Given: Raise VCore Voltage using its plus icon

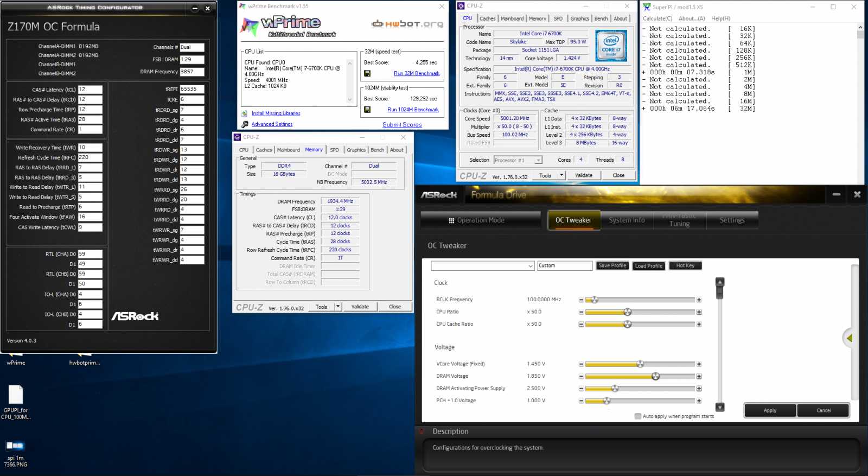Looking at the screenshot, I should click(699, 364).
